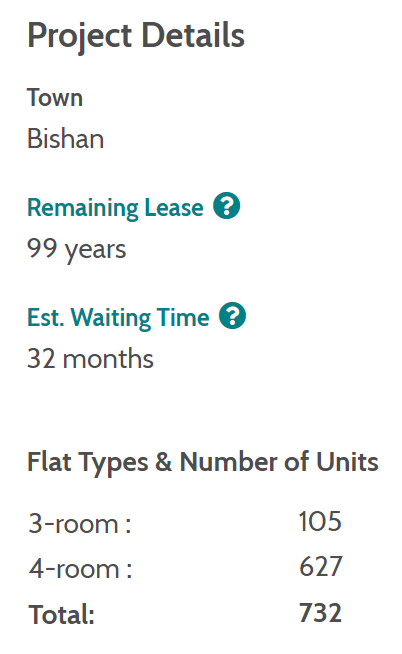The height and width of the screenshot is (654, 402).
Task: Click the word Lease in Remaining Lease
Action: point(173,207)
